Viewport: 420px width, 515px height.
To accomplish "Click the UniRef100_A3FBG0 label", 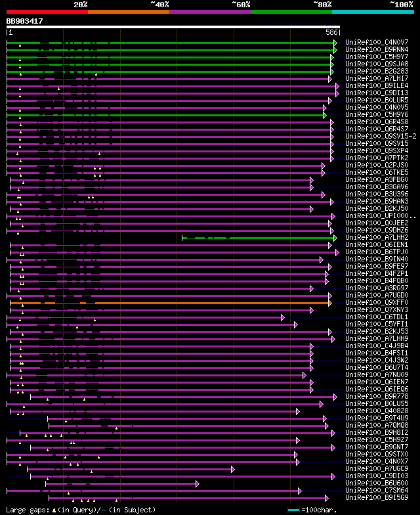I will pos(377,180).
